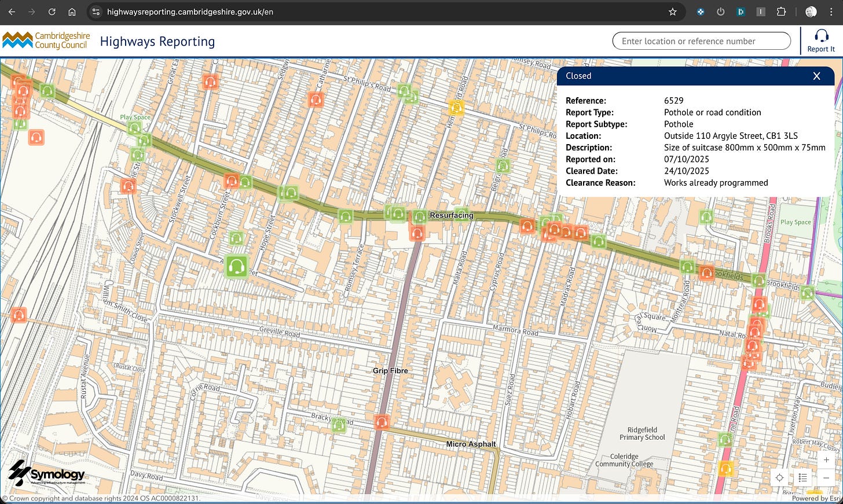Click the yellow report marker near St Philip's Road

[457, 108]
